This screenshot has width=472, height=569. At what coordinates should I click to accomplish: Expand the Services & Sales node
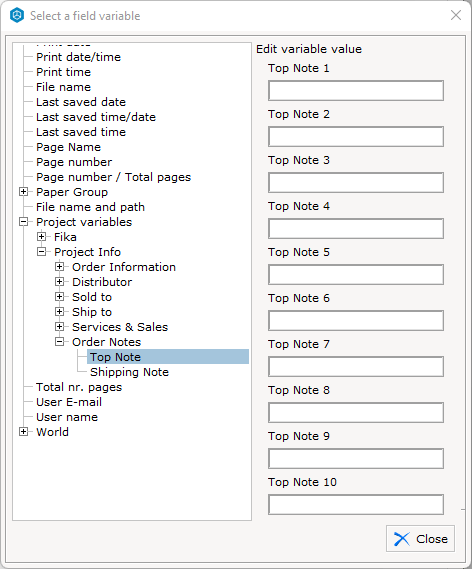click(59, 327)
